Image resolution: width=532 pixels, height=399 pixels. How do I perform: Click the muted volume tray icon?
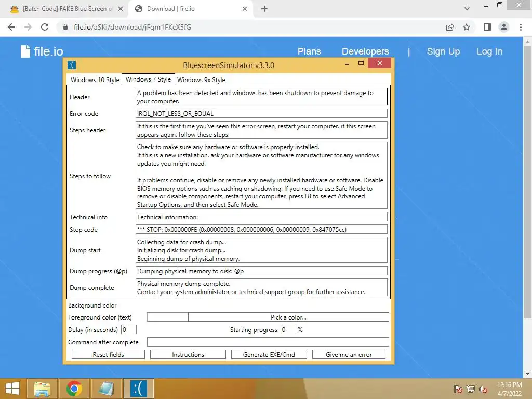pyautogui.click(x=483, y=389)
